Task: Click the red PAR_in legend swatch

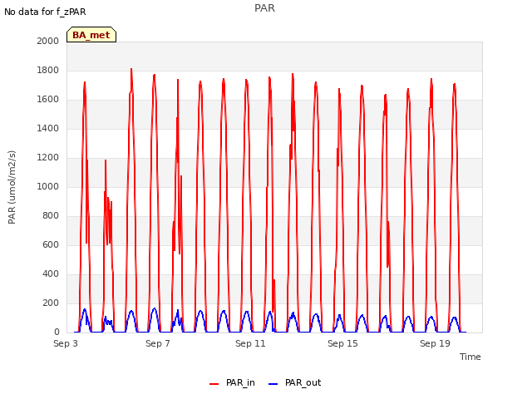Action: click(x=214, y=384)
